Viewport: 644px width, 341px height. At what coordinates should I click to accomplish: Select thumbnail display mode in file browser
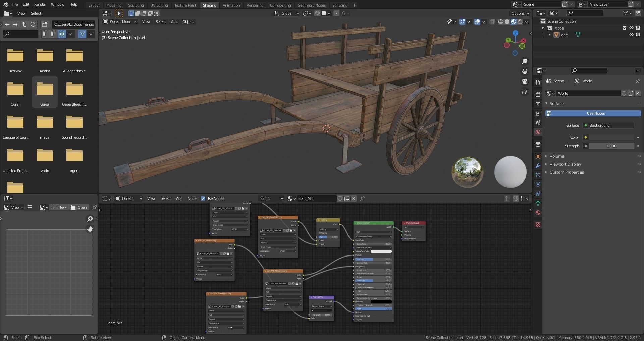coord(62,34)
